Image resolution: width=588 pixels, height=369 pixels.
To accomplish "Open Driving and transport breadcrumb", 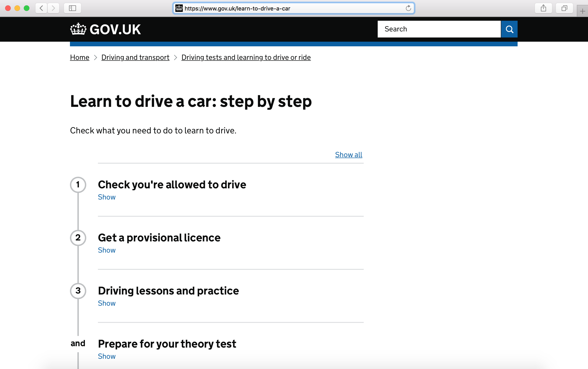I will pyautogui.click(x=135, y=57).
